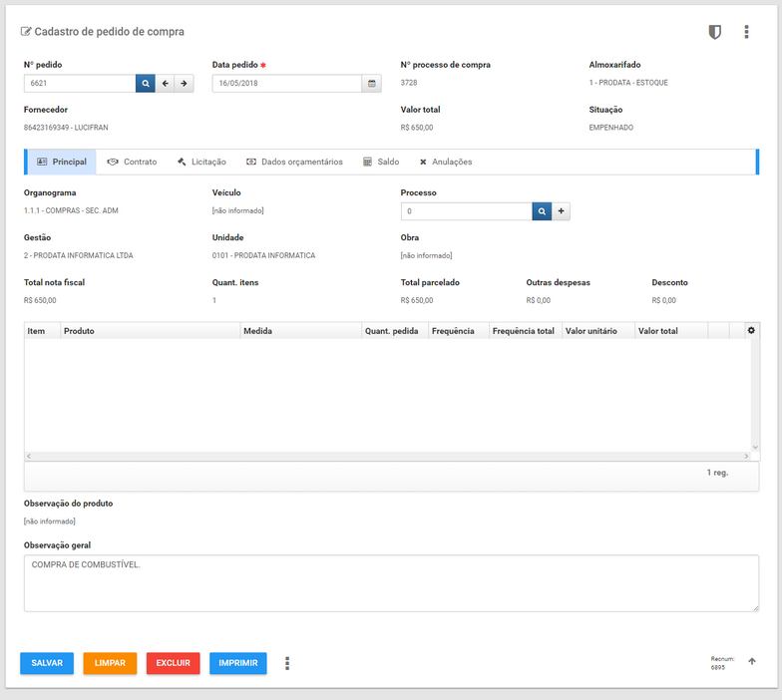Click the fornecedor text 86423169349 - LUCIFRAN
Screen dimensions: 782x700
(66, 128)
